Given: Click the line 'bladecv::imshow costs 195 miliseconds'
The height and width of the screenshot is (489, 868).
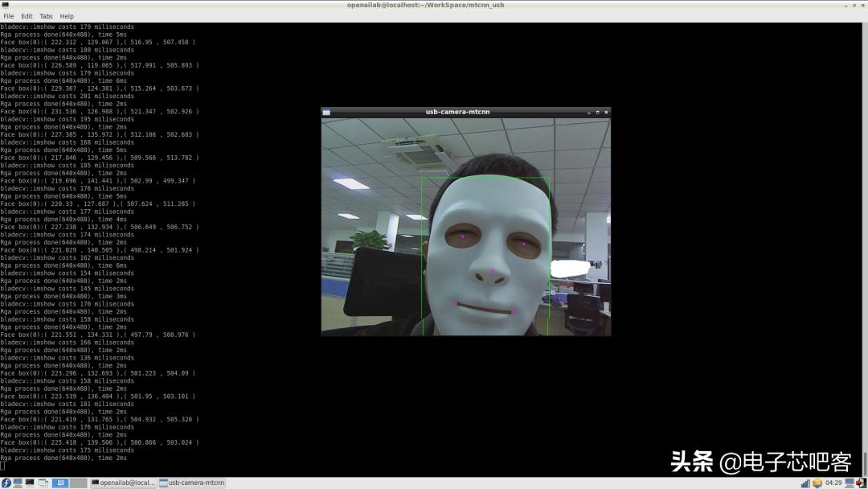Looking at the screenshot, I should point(67,119).
